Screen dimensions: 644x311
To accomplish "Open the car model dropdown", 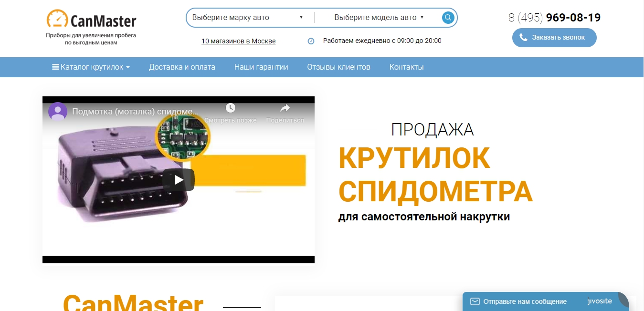I will pos(379,18).
